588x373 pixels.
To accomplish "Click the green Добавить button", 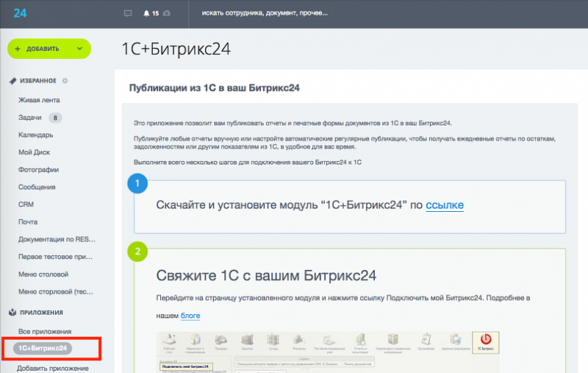I will [x=49, y=49].
